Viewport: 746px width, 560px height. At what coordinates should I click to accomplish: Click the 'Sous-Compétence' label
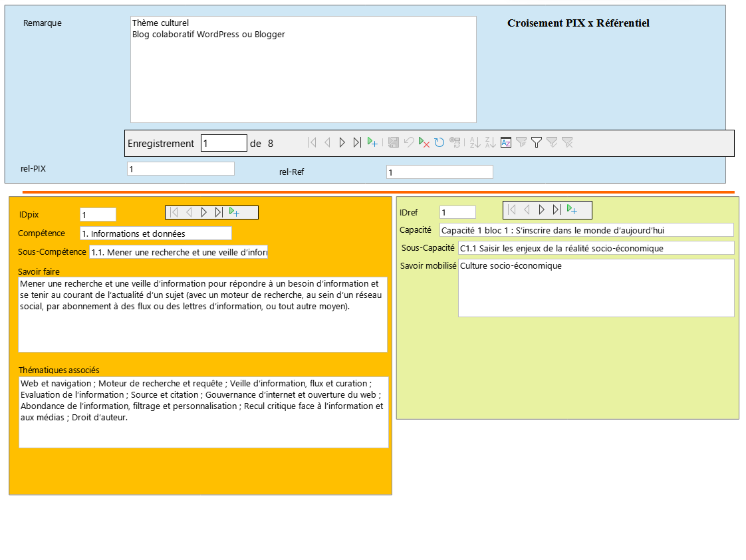point(52,251)
